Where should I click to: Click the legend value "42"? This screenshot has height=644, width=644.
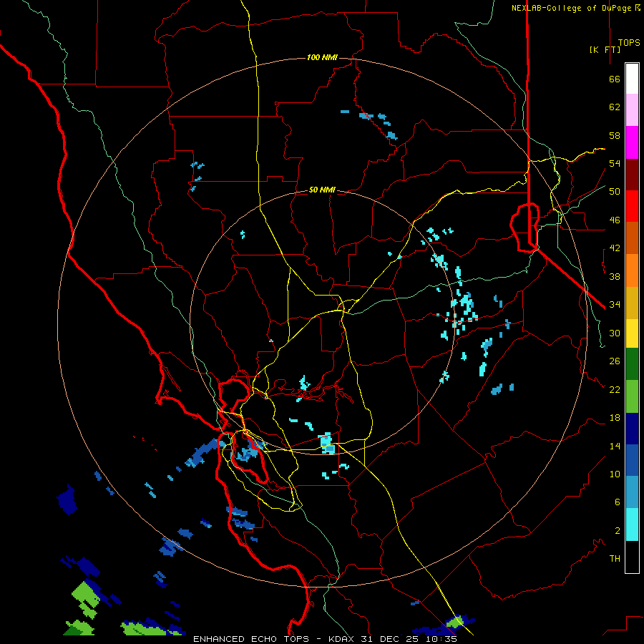pyautogui.click(x=615, y=248)
